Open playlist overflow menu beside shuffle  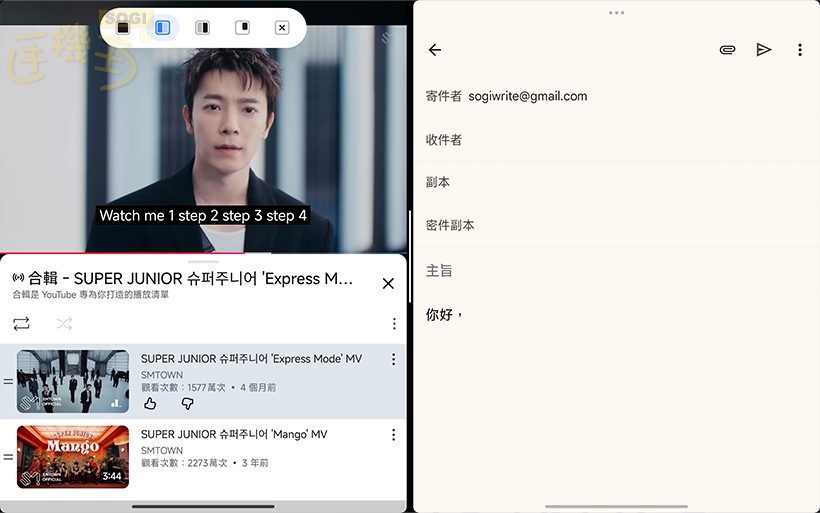[394, 324]
